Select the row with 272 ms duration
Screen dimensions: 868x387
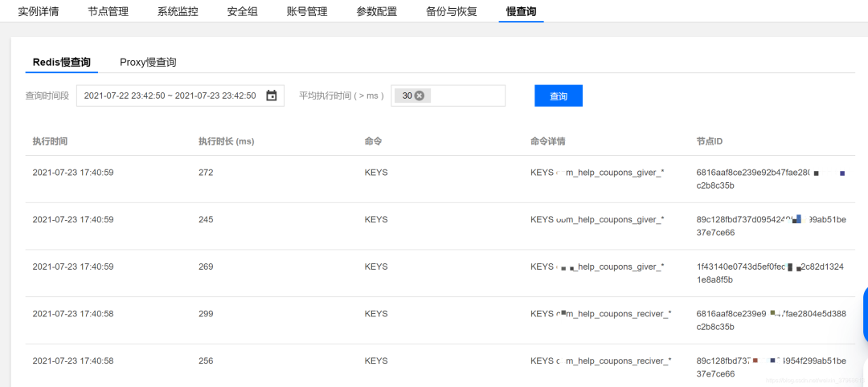point(206,173)
